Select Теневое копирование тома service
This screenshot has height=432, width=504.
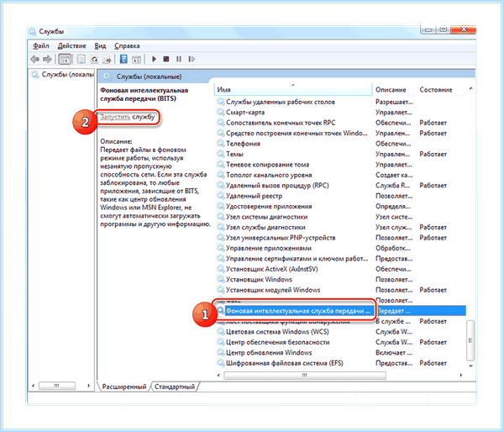(341, 165)
